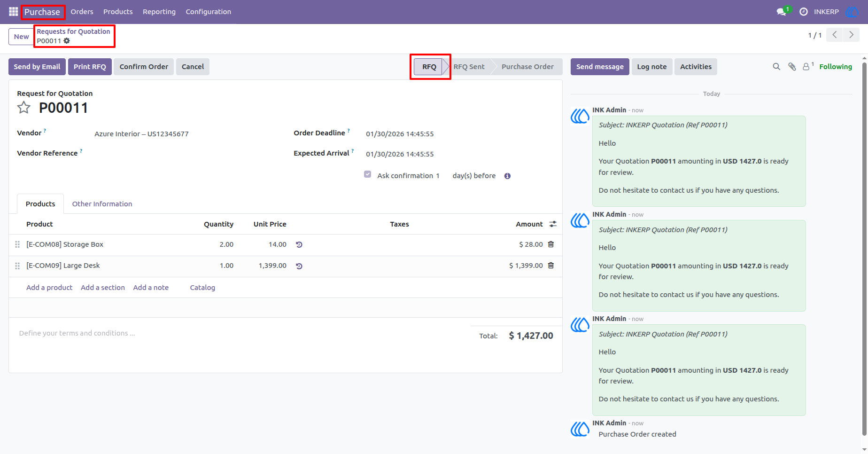Open info tooltip beside day(s) before
Image resolution: width=868 pixels, height=454 pixels.
click(507, 176)
